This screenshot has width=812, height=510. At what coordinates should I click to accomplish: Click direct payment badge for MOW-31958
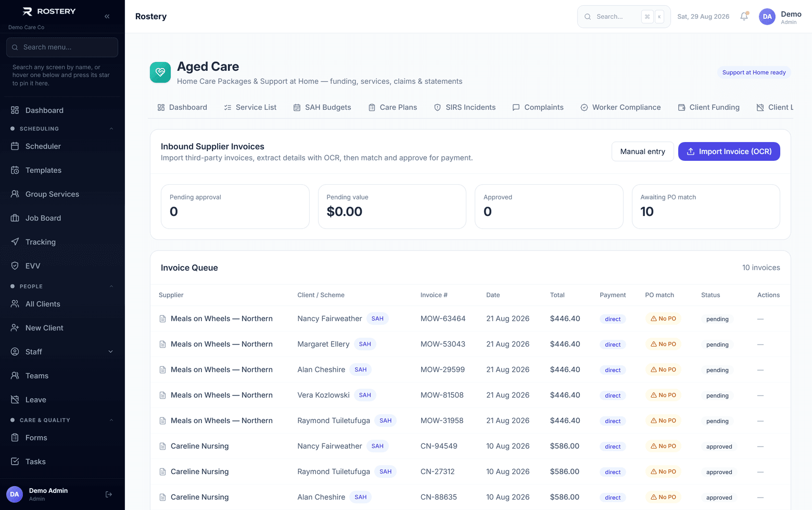(613, 421)
